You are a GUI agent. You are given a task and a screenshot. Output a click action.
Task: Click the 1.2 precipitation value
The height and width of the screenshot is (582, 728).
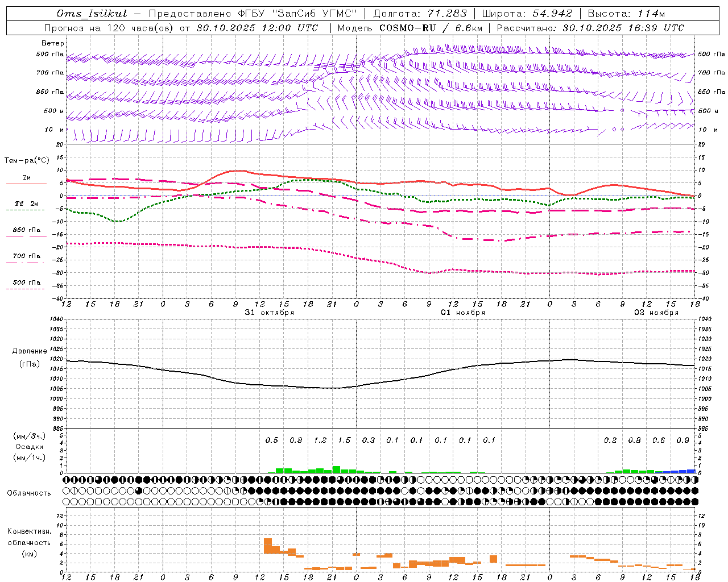click(x=320, y=440)
